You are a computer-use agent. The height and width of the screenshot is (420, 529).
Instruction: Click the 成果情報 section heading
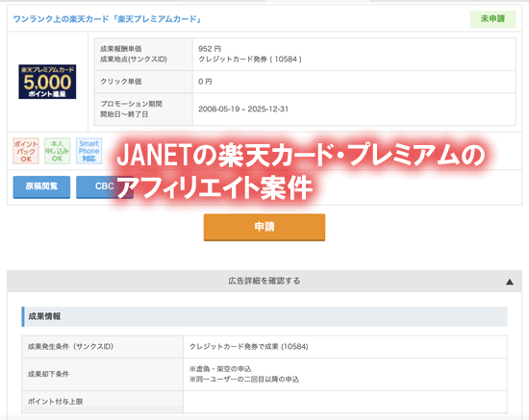(44, 316)
